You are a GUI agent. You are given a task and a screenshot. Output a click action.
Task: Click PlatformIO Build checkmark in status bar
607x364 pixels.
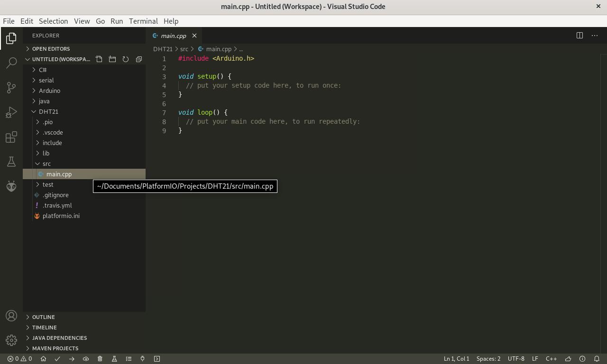[x=57, y=359]
